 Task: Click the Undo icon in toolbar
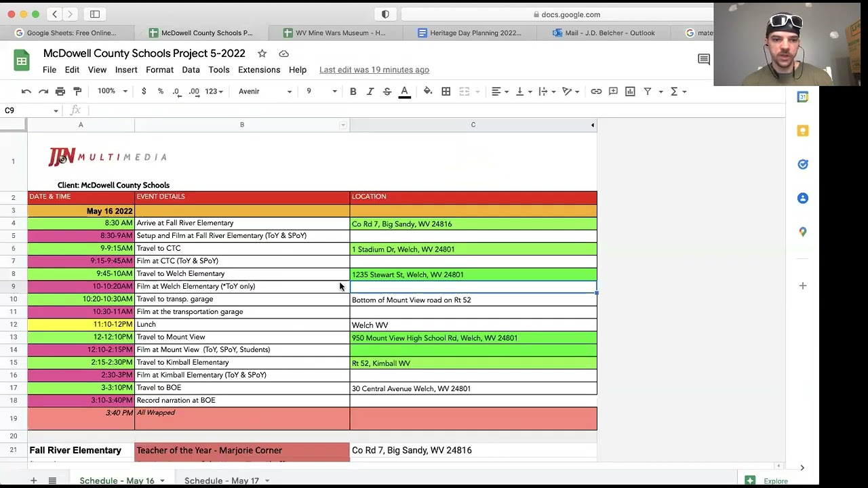[26, 91]
